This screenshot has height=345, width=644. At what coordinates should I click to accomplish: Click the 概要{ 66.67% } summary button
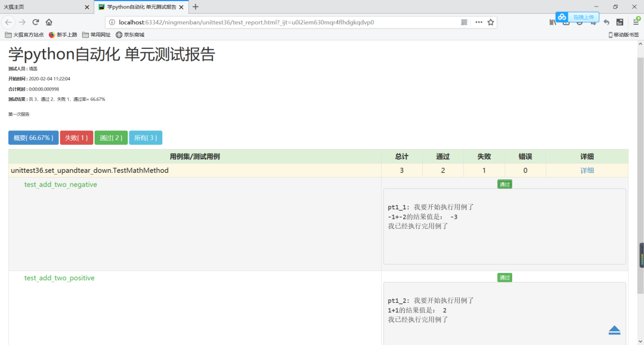[33, 138]
